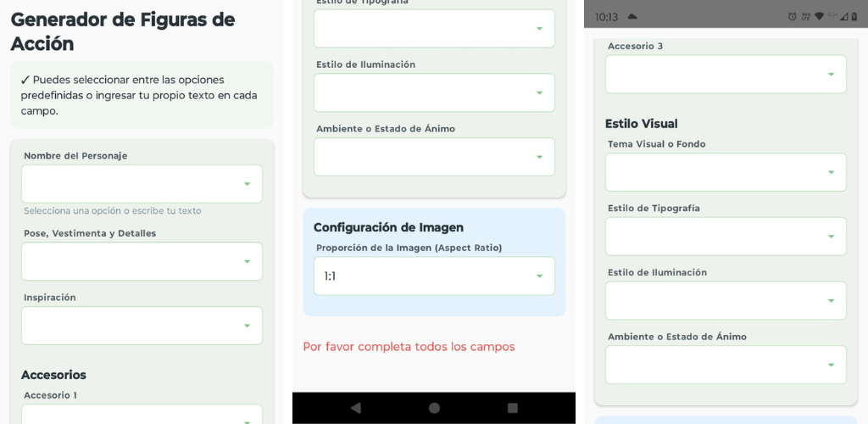Click the 'Accesorios' section heading

pos(53,375)
